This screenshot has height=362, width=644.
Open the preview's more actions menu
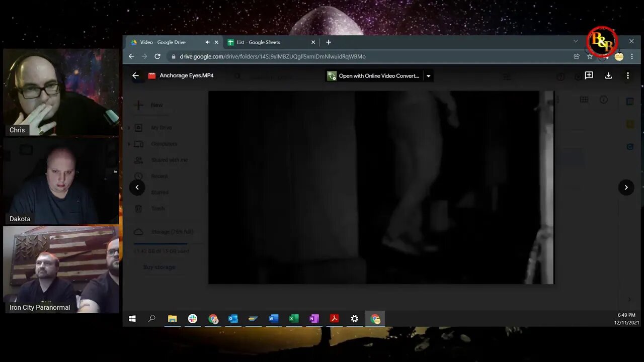click(627, 75)
